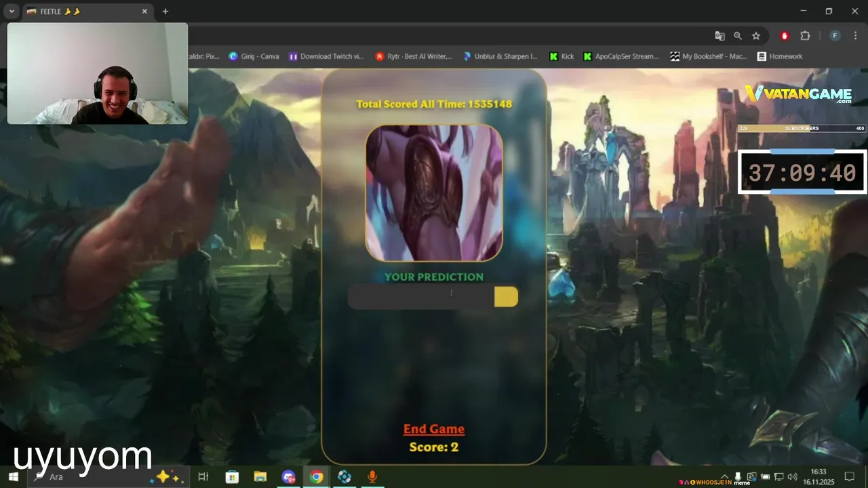Screen dimensions: 868x488
Task: Open the Rytr - Best AI Writer bookmark
Action: click(x=414, y=56)
